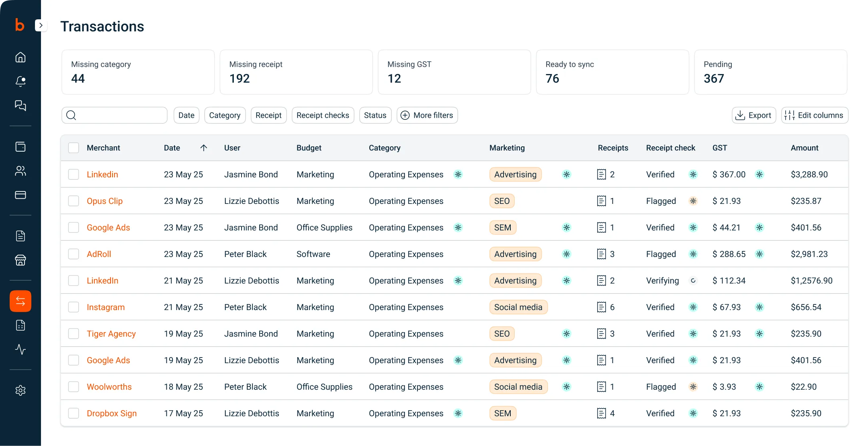Open the chat messages icon in sidebar
The image size is (868, 446).
(20, 106)
